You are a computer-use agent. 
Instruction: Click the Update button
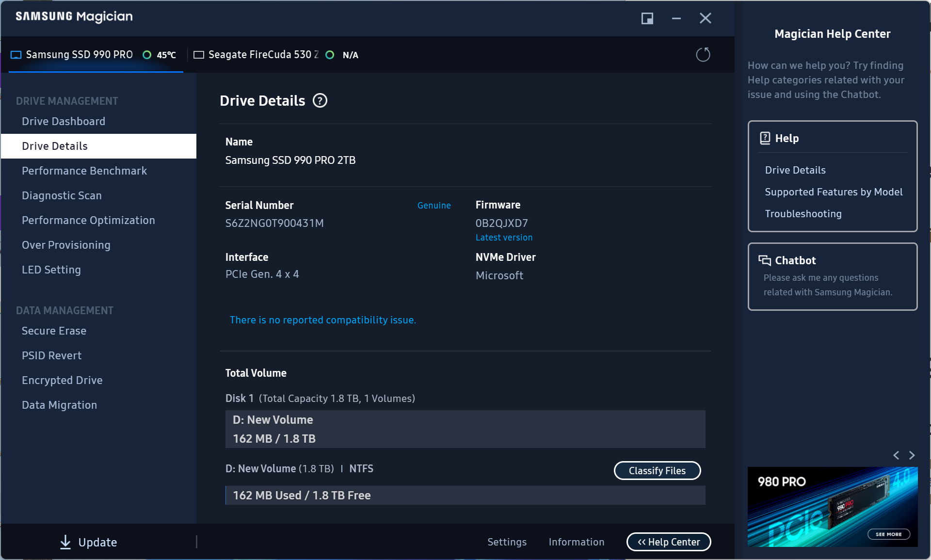point(88,542)
